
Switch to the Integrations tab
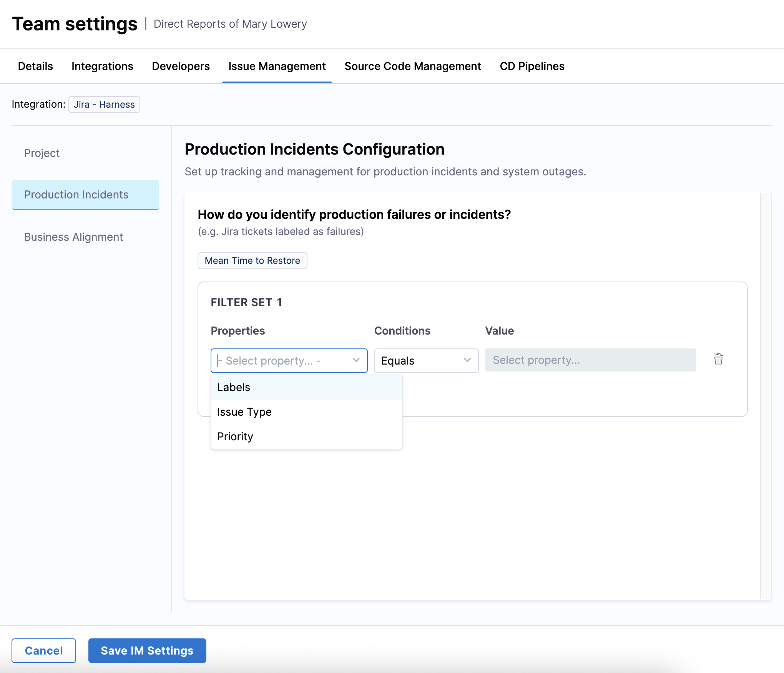(x=102, y=66)
